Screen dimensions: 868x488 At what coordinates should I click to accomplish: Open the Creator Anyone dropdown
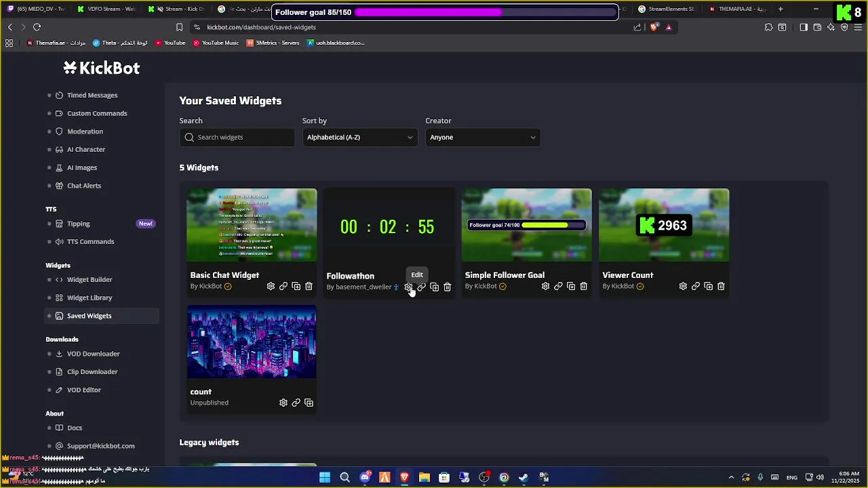[x=483, y=137]
